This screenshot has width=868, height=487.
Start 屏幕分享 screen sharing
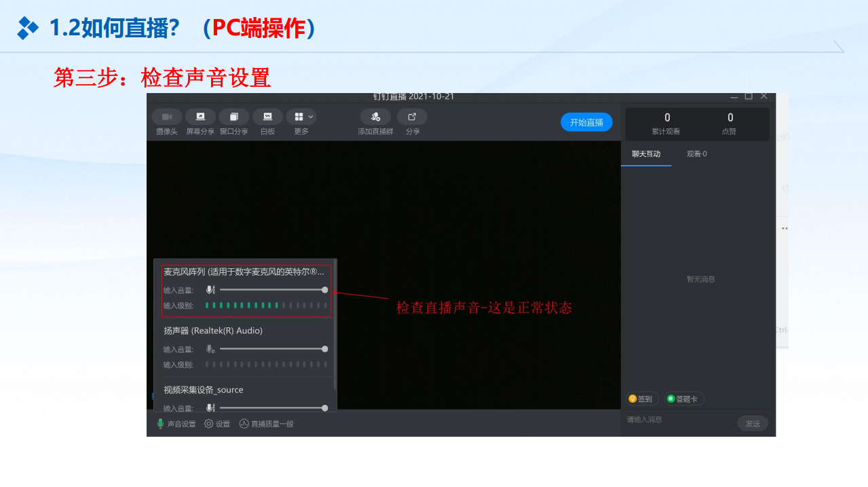(200, 117)
